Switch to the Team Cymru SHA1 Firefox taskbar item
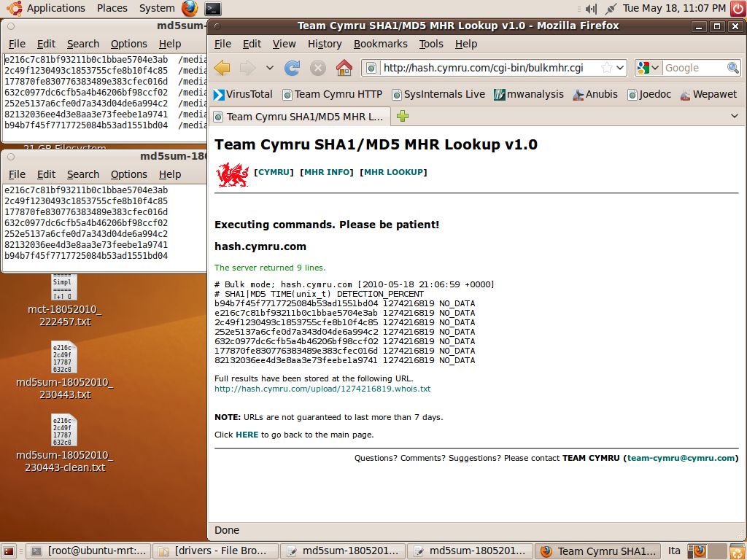 [599, 551]
